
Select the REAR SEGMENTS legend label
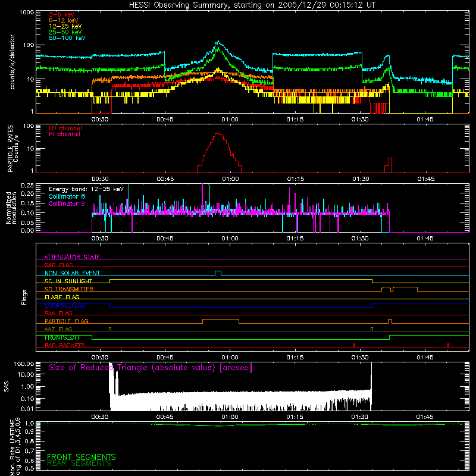pyautogui.click(x=79, y=464)
